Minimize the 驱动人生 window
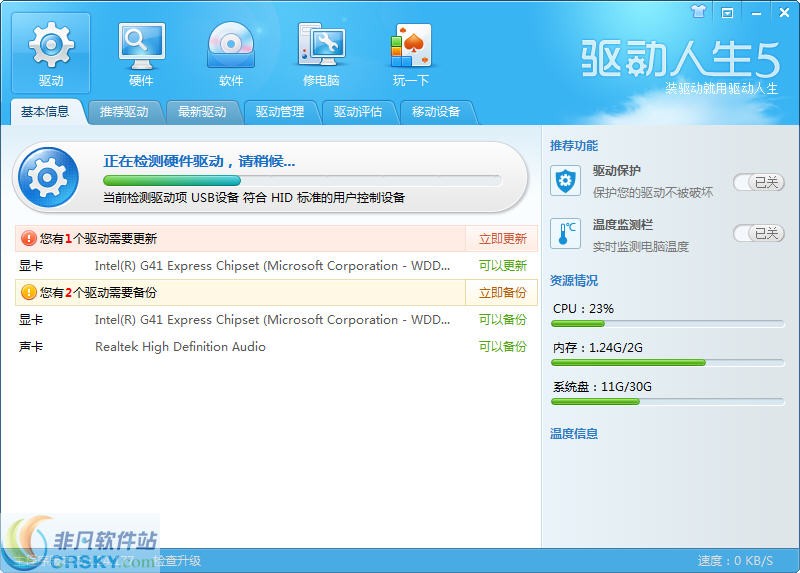This screenshot has height=573, width=800. coord(756,13)
